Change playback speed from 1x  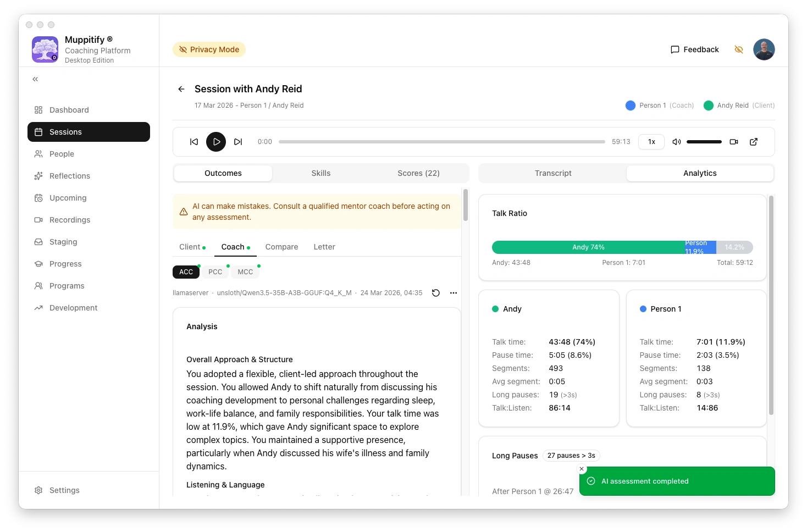click(x=651, y=142)
